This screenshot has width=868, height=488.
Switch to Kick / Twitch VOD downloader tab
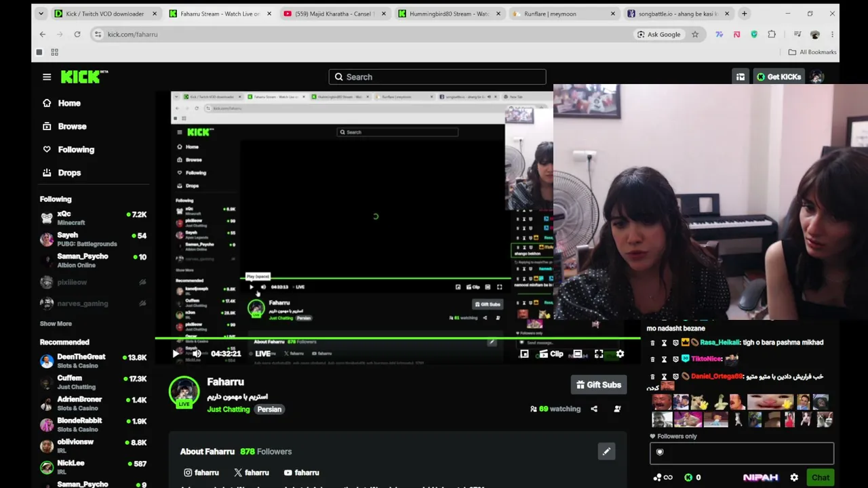coord(106,14)
